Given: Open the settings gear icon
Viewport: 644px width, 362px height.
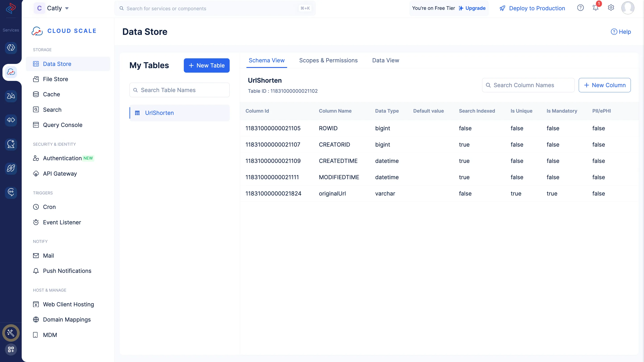Looking at the screenshot, I should pyautogui.click(x=611, y=8).
